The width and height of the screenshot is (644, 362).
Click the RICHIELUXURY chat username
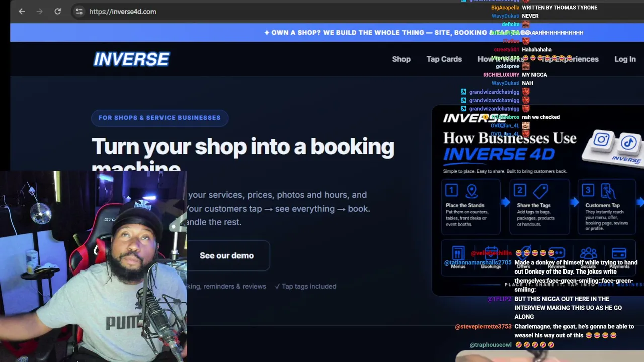[501, 75]
